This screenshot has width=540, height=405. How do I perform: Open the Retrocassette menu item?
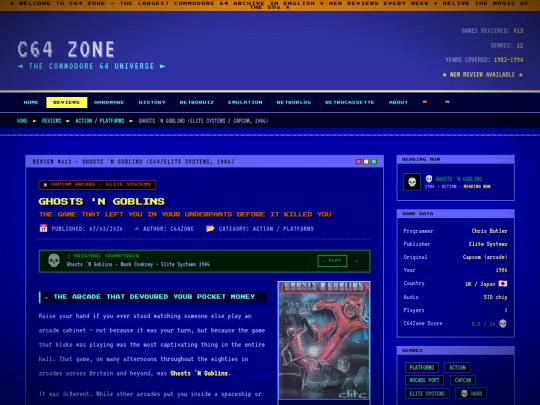point(350,102)
